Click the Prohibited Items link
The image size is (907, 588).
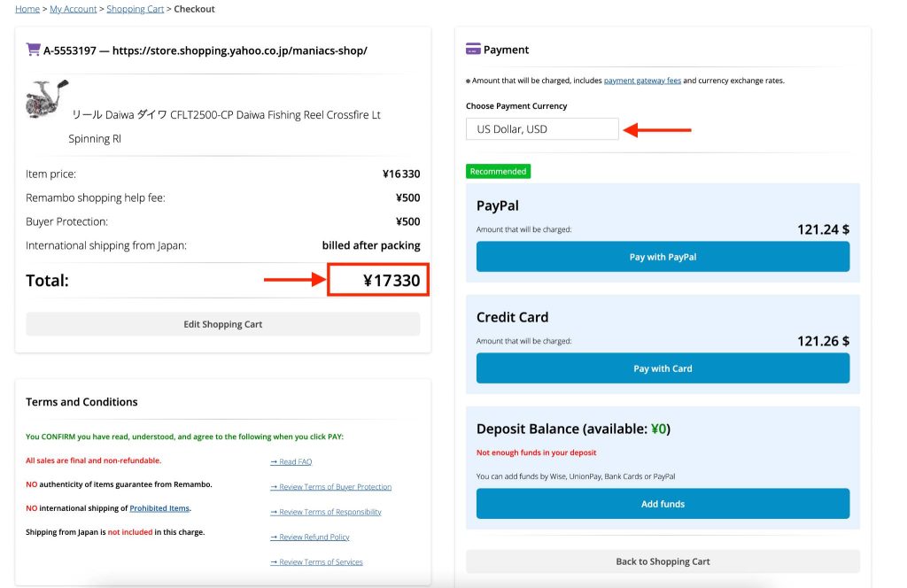159,508
